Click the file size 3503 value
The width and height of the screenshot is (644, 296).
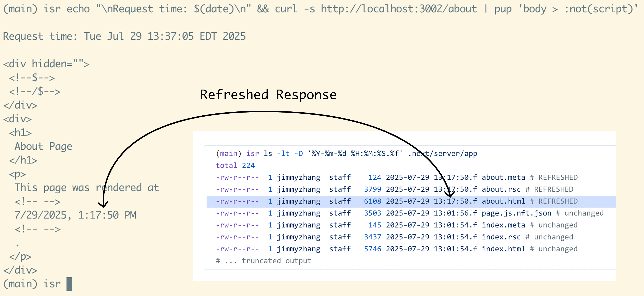372,213
